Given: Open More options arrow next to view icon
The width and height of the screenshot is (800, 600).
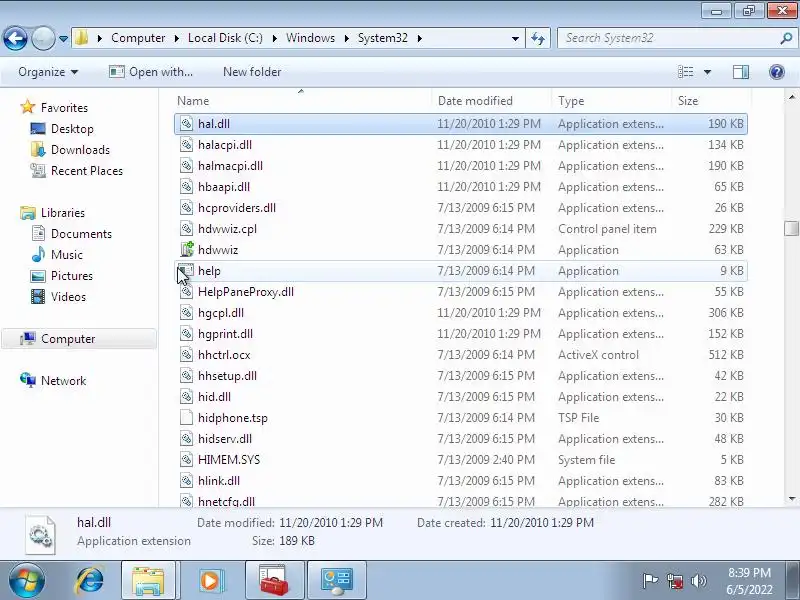Looking at the screenshot, I should pos(707,72).
